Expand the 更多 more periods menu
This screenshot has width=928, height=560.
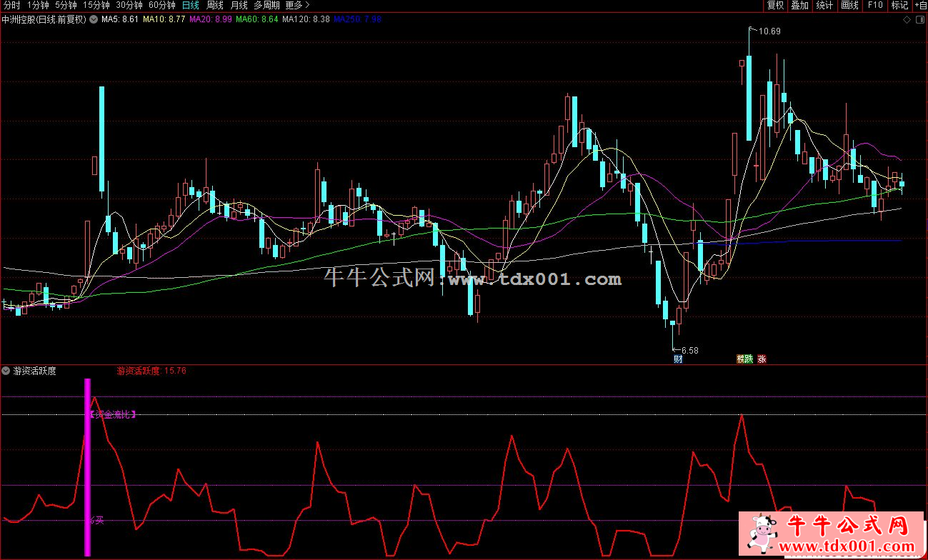tap(297, 5)
